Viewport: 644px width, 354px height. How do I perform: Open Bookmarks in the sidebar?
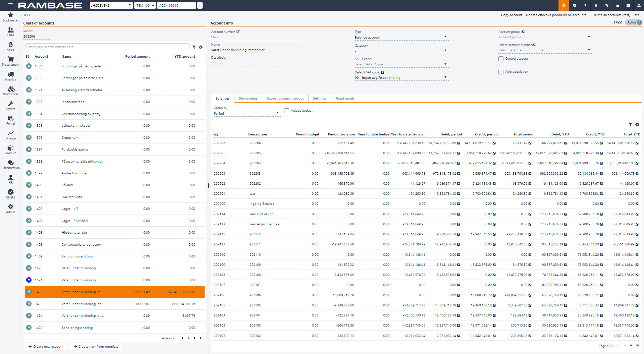point(11,17)
